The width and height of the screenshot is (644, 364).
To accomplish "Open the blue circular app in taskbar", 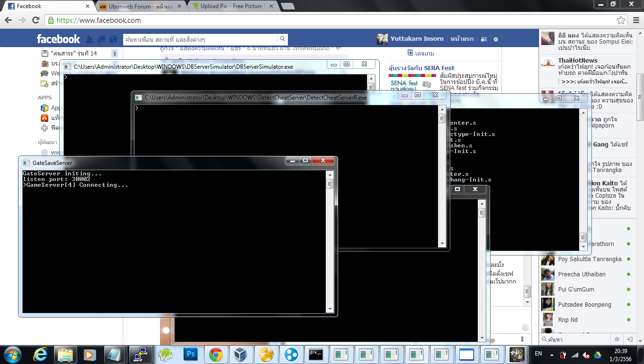I will (291, 354).
